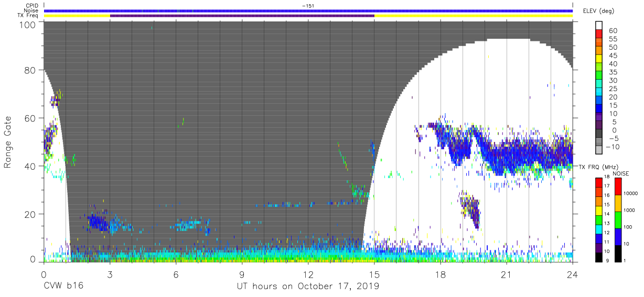Click the '-10' label on the ELEV colorbar
Image resolution: width=644 pixels, height=297 pixels.
(x=613, y=147)
